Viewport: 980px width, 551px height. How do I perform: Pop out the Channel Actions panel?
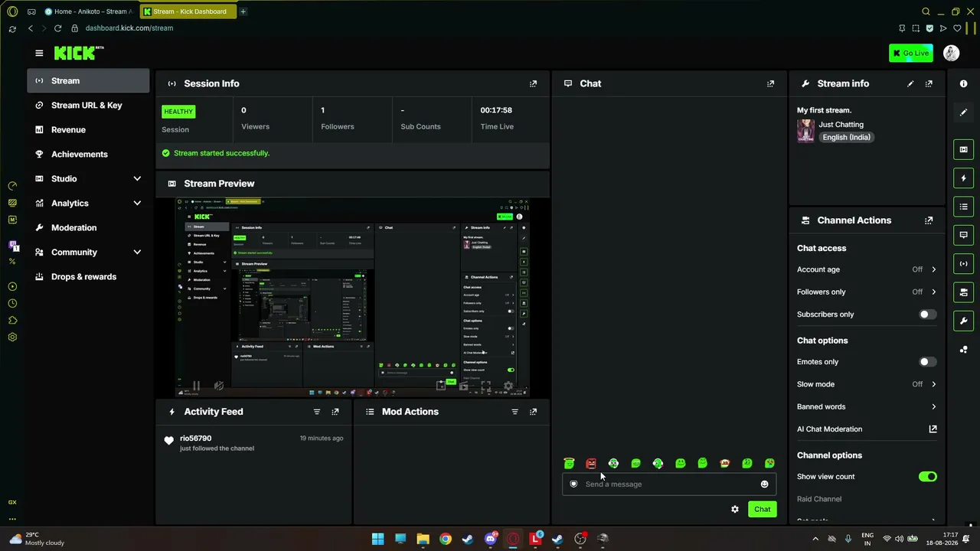point(929,220)
